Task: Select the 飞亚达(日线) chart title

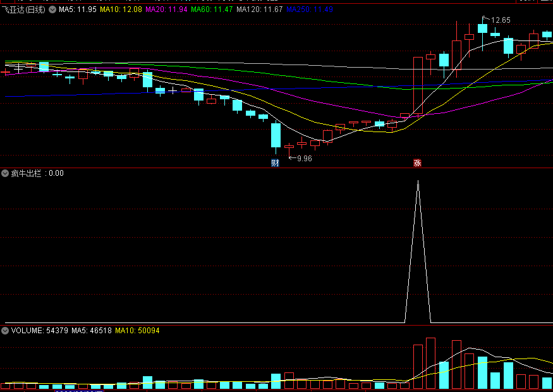Action: click(x=23, y=9)
